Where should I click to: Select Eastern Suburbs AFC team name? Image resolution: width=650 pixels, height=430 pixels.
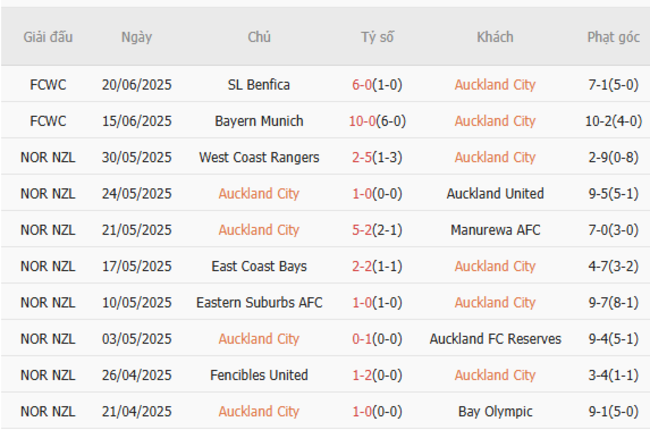coord(259,302)
